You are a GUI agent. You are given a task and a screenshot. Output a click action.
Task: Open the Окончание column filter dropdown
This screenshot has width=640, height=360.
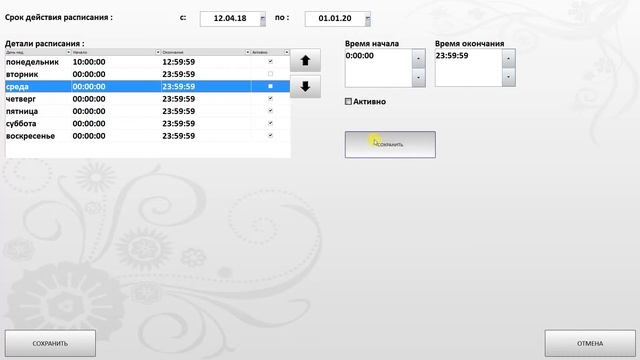pyautogui.click(x=248, y=52)
